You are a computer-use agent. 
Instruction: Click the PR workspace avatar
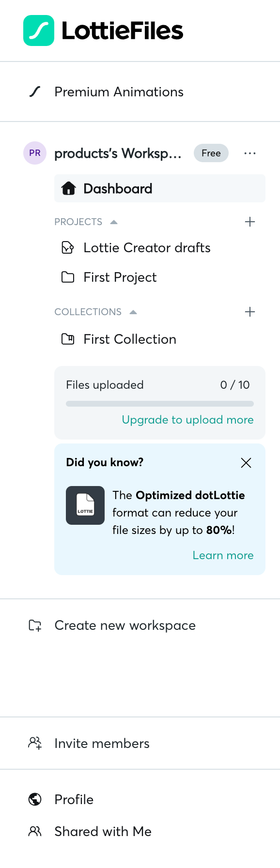tap(34, 153)
